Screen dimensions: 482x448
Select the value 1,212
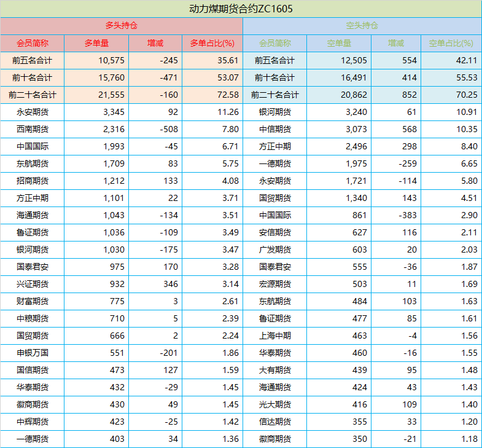(x=114, y=181)
